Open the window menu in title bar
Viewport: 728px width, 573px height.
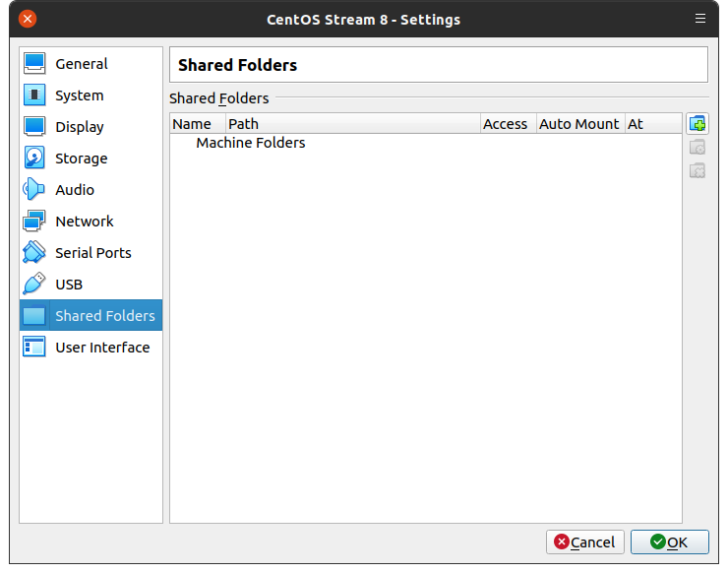point(700,19)
